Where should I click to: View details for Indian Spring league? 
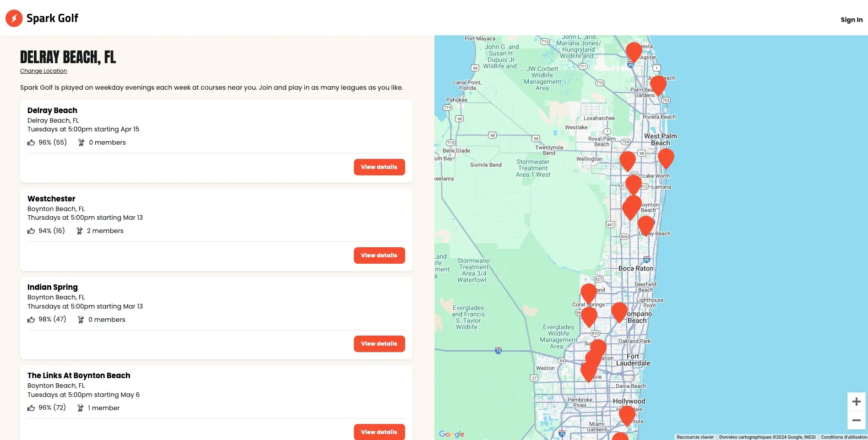[x=379, y=344]
